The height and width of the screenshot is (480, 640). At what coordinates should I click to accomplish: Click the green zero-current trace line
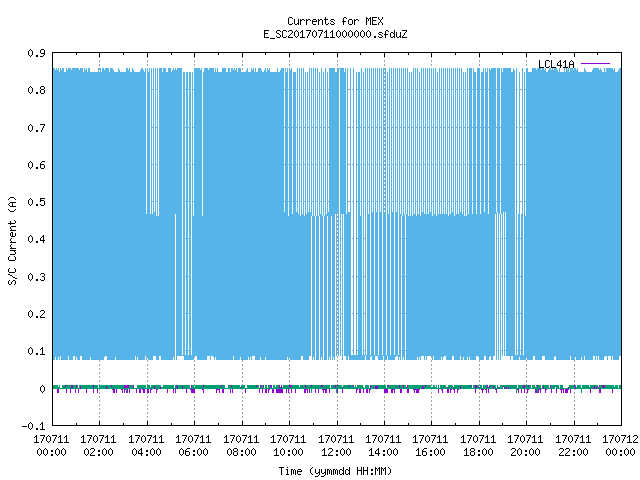tap(337, 387)
